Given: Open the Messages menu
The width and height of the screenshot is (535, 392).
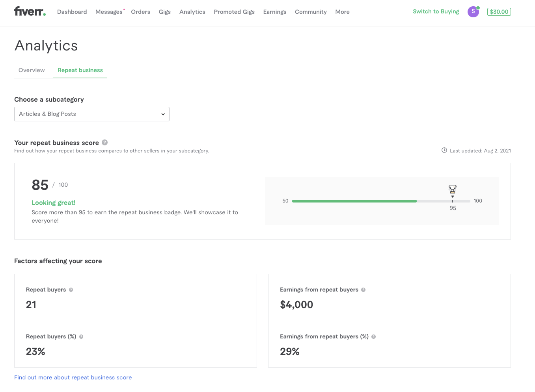Looking at the screenshot, I should [109, 12].
